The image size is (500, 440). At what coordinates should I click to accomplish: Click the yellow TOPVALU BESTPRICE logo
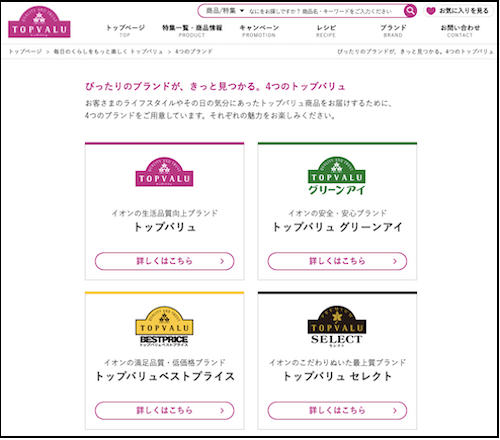[x=164, y=326]
